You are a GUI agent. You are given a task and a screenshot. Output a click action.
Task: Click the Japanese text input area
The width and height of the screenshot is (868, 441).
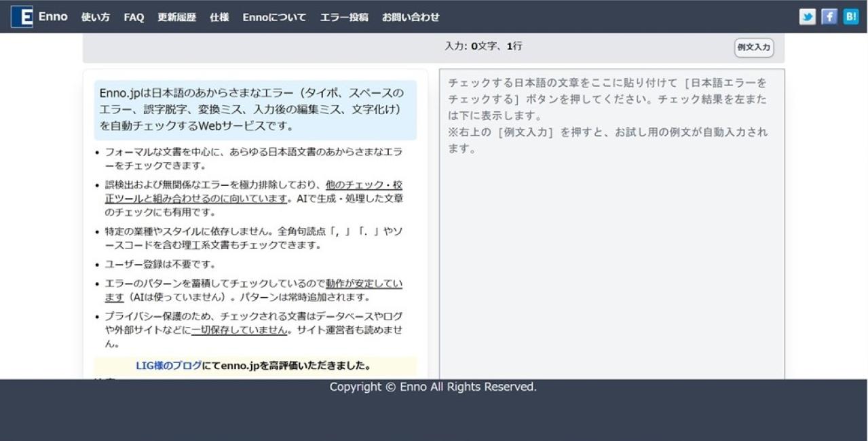(611, 224)
